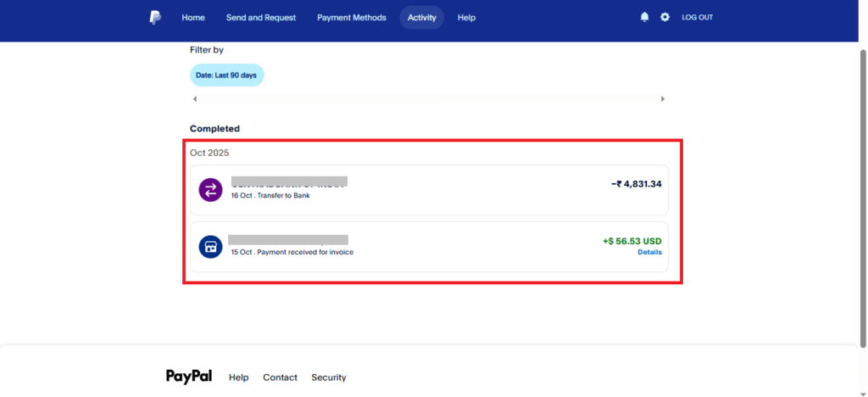
Task: Click the Date: Last 90 days filter chip
Action: click(226, 75)
